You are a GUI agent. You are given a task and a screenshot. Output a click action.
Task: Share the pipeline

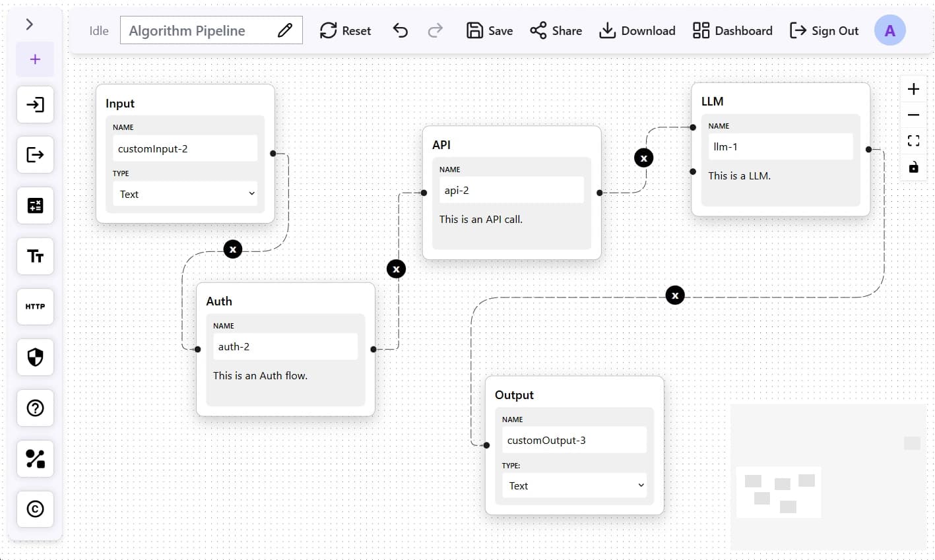click(x=556, y=30)
